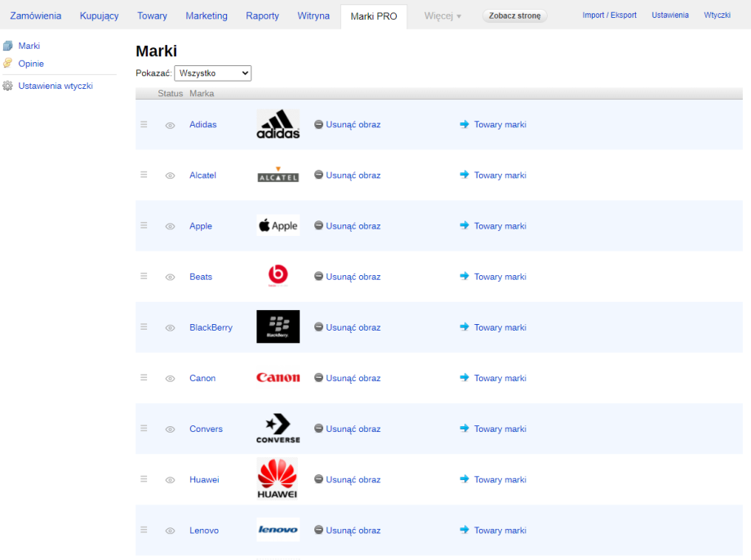Switch to the Raporty tab
The width and height of the screenshot is (751, 560).
point(262,16)
